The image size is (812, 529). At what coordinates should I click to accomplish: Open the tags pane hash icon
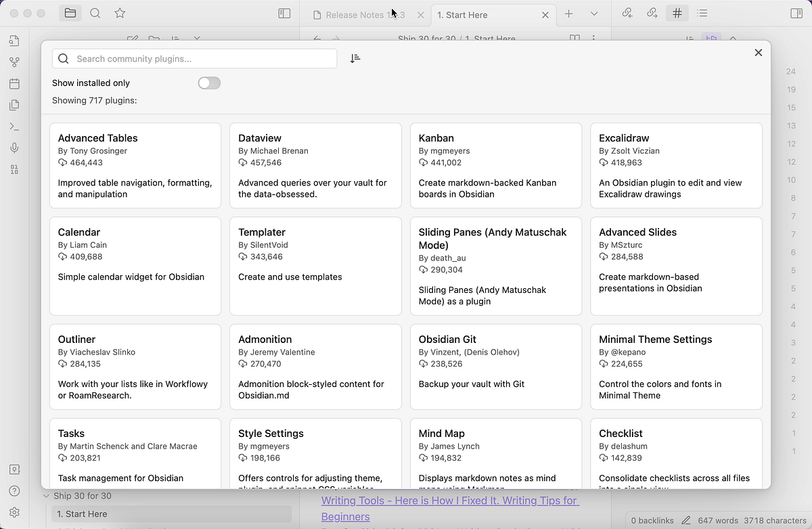tap(677, 13)
